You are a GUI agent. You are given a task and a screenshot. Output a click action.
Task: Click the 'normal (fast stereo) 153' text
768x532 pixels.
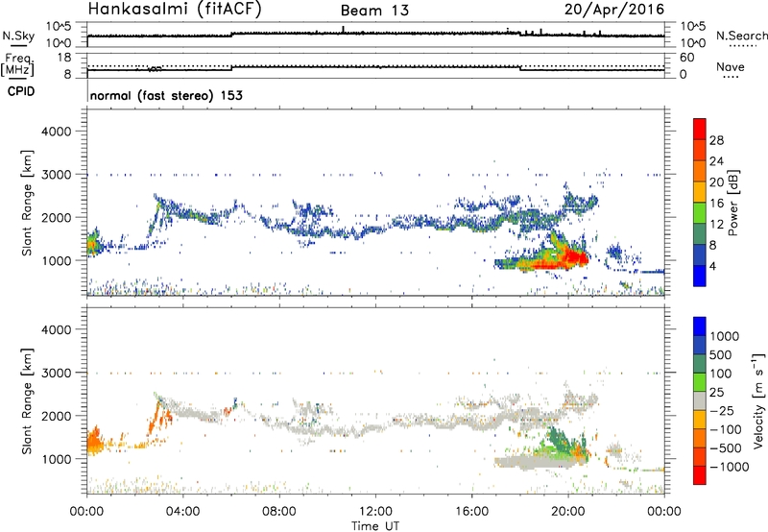coord(166,95)
